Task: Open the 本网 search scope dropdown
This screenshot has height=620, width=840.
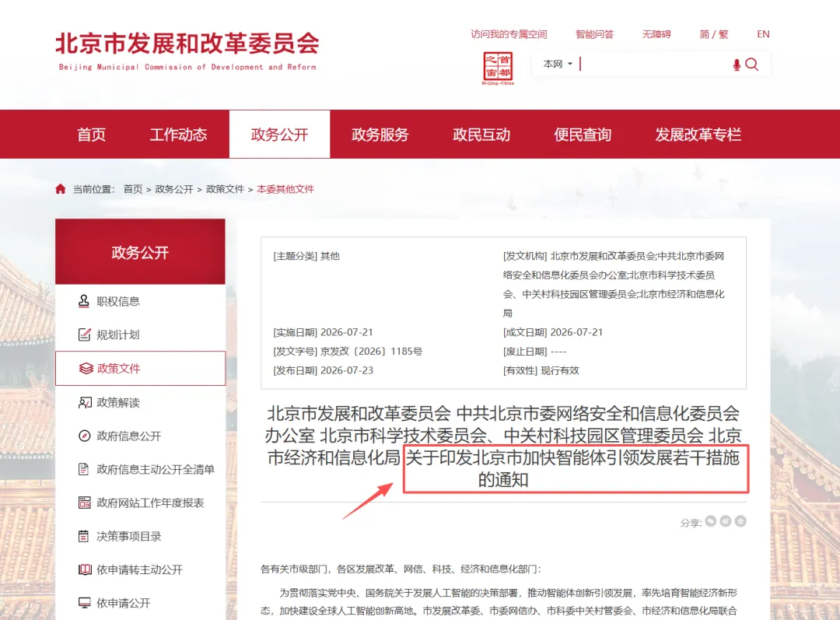Action: click(x=558, y=65)
